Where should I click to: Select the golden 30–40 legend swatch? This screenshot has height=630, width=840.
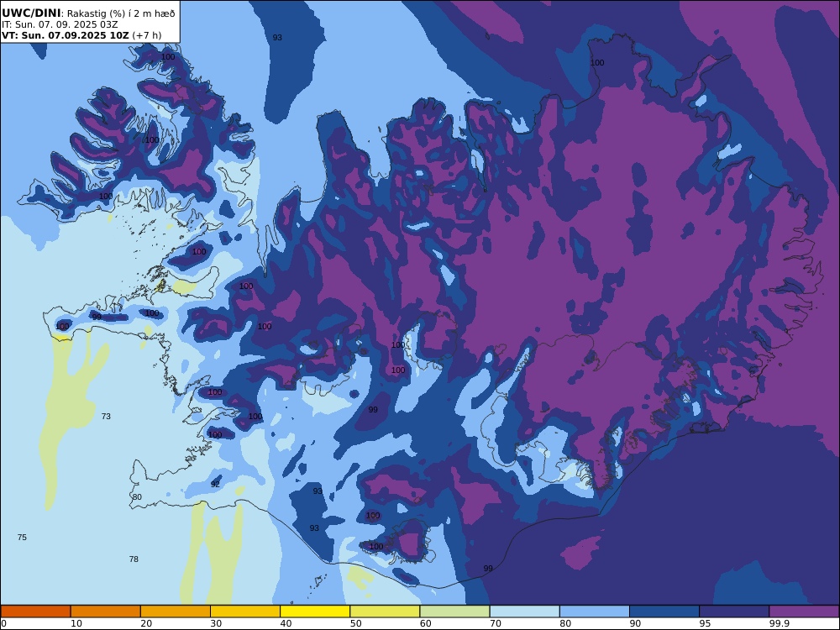tap(245, 612)
